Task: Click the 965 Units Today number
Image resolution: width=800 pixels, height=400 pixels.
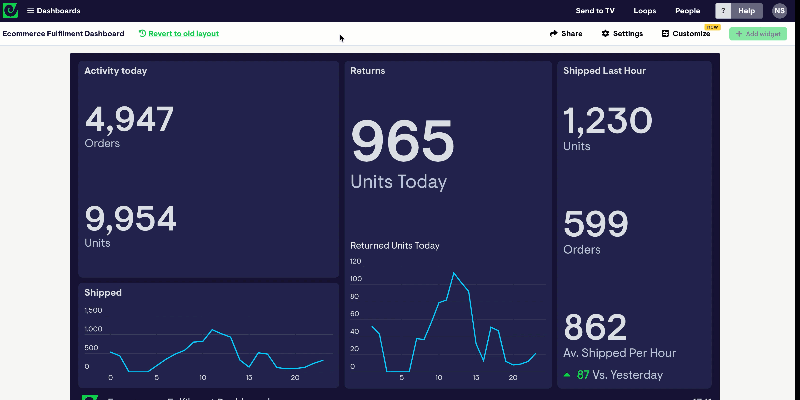Action: click(x=402, y=140)
